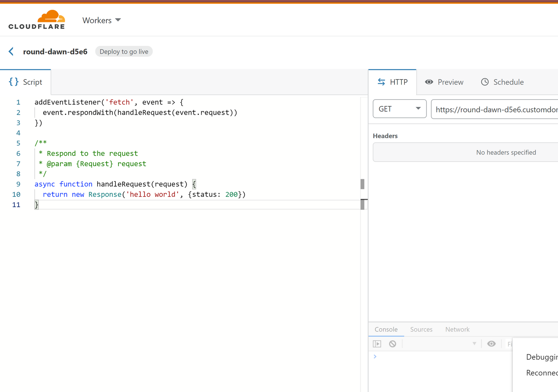Switch to the Sources tab

click(421, 329)
